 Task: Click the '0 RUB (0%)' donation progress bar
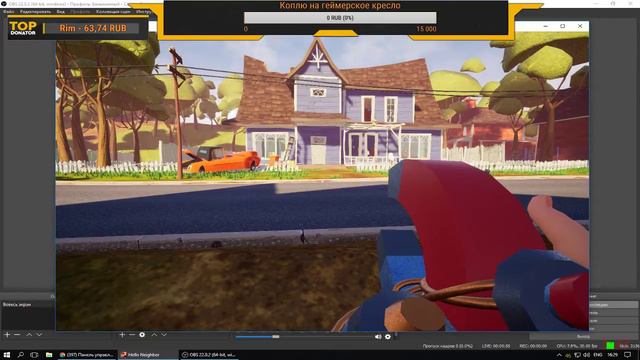340,18
